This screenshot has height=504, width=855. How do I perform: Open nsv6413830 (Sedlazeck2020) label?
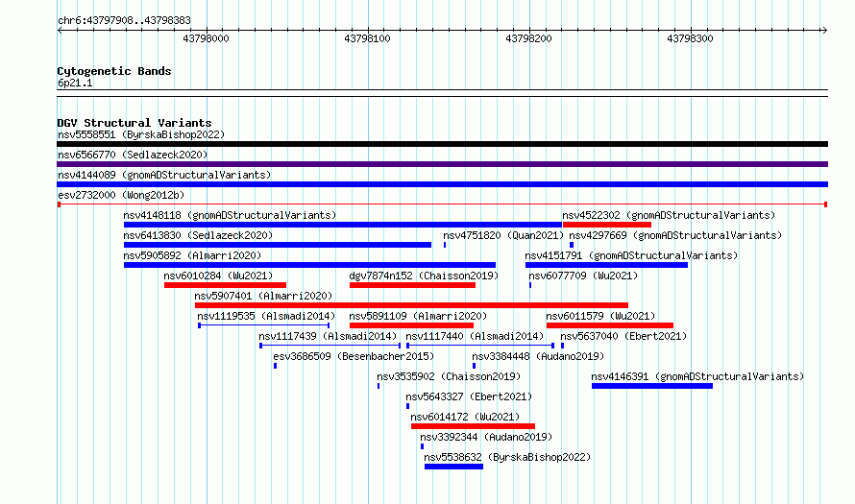tap(198, 235)
